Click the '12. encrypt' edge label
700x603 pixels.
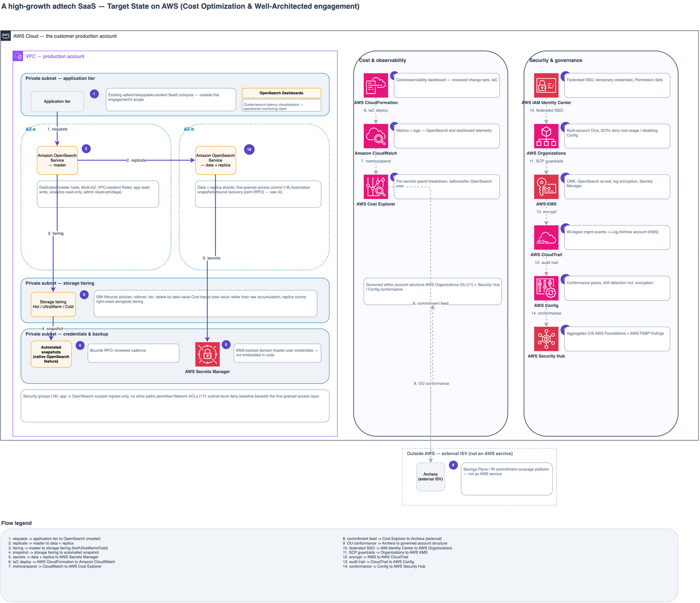pos(546,212)
